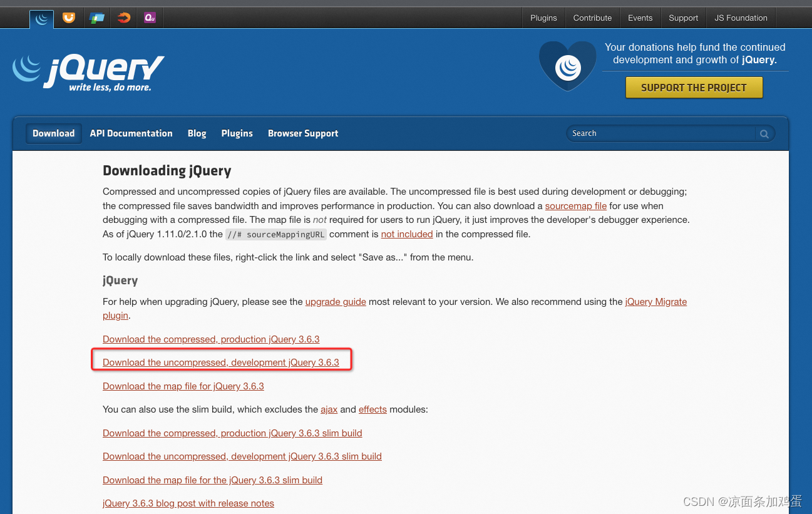Download map file for 3.6.3 slim build

(212, 480)
